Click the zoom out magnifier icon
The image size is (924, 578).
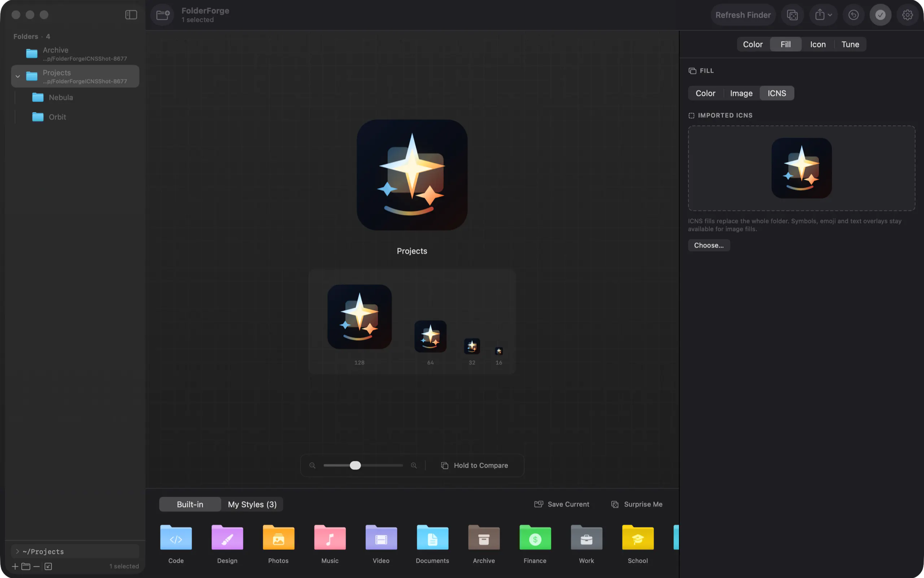312,465
